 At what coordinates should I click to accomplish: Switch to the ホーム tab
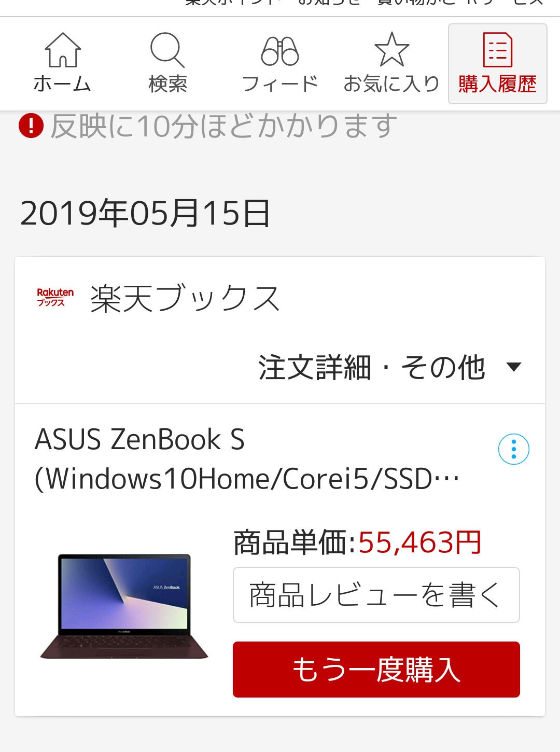[62, 83]
